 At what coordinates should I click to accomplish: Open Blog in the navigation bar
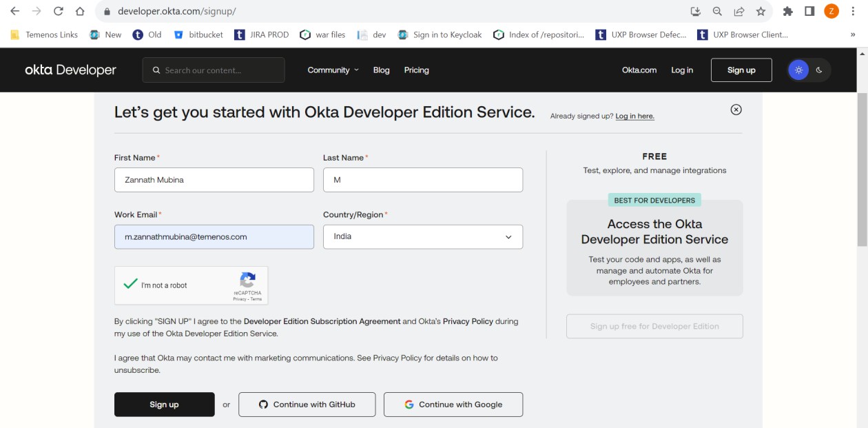381,70
